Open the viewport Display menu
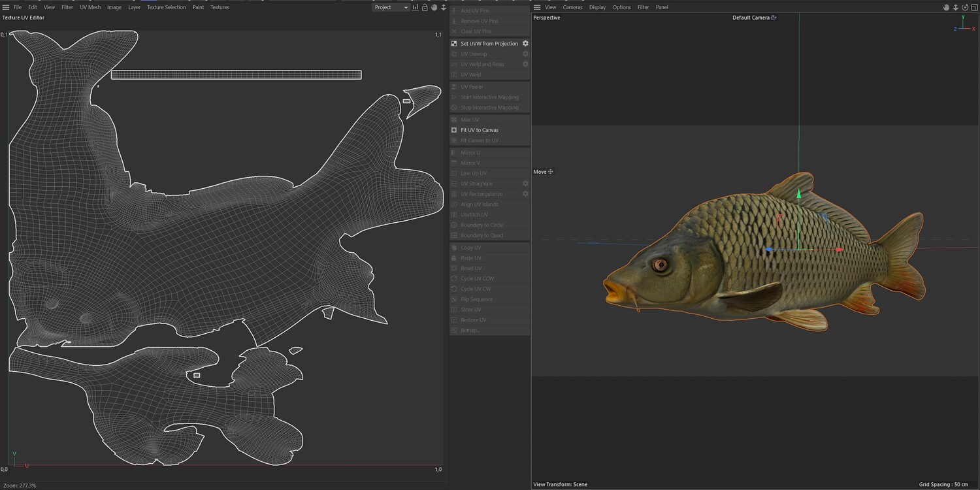Image resolution: width=980 pixels, height=490 pixels. [x=598, y=7]
